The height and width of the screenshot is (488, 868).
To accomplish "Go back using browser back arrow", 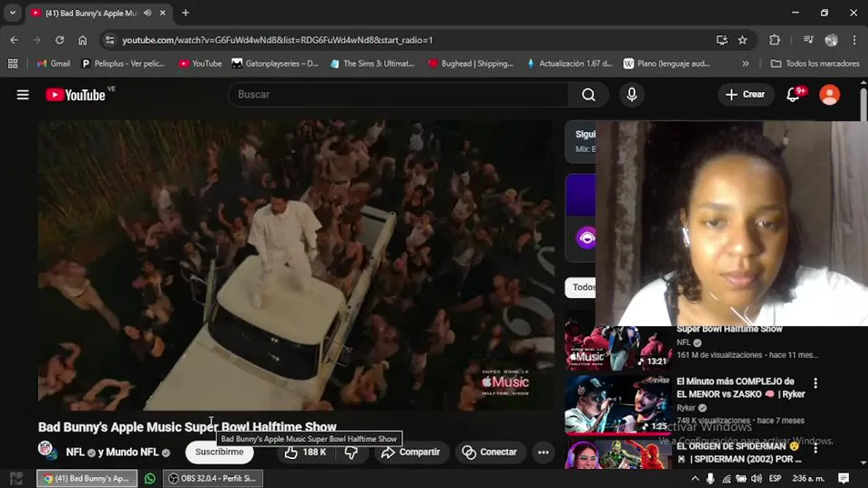I will [14, 40].
